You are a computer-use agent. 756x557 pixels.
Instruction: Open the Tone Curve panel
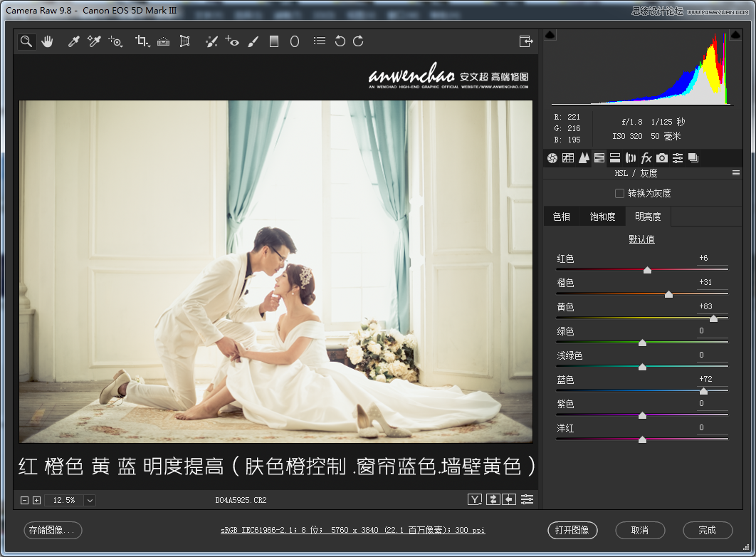[x=568, y=157]
